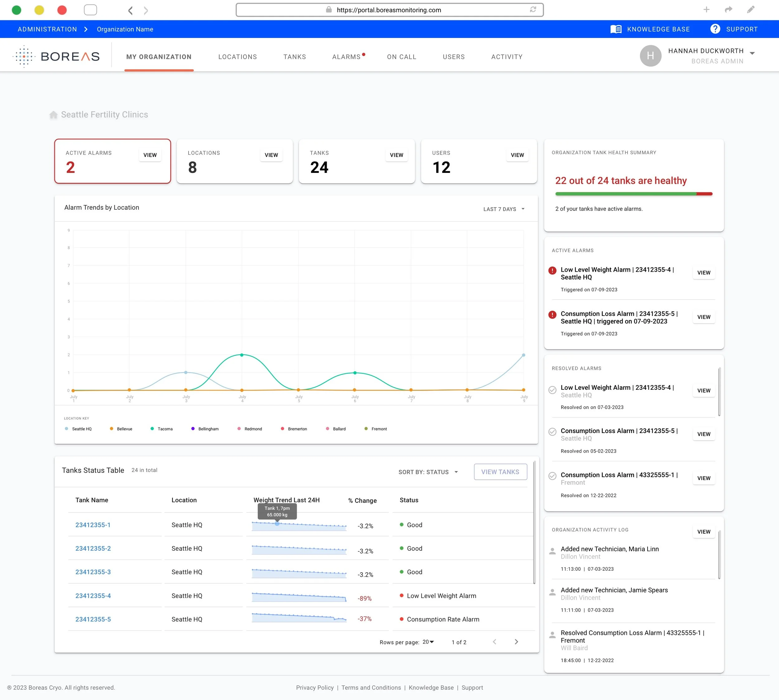Switch to the Locations tab
Image resolution: width=779 pixels, height=700 pixels.
point(237,57)
